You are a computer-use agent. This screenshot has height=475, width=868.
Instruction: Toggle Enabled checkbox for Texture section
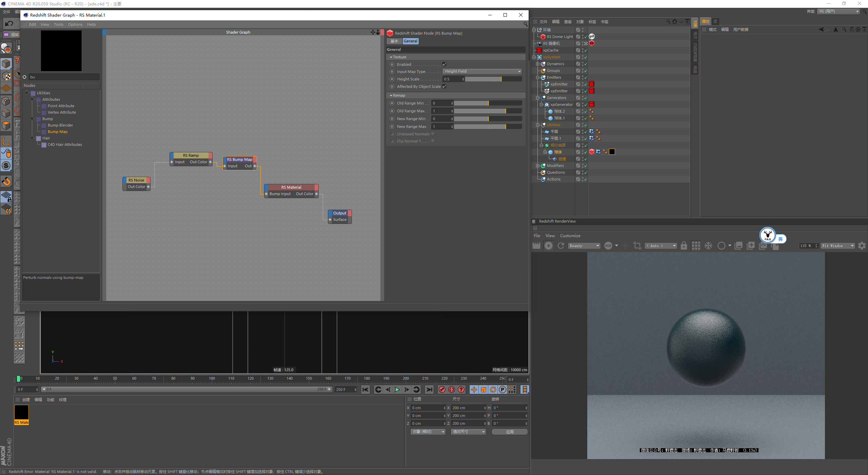click(x=442, y=64)
